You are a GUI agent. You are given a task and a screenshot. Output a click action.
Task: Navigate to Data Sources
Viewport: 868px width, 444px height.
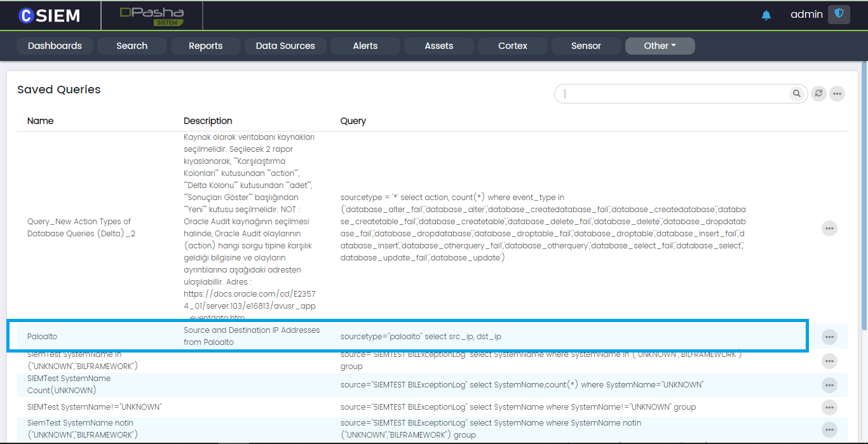pyautogui.click(x=285, y=46)
